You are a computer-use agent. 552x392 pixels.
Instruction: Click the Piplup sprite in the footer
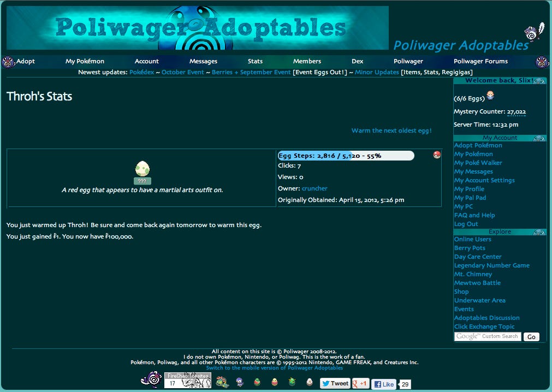pos(240,382)
